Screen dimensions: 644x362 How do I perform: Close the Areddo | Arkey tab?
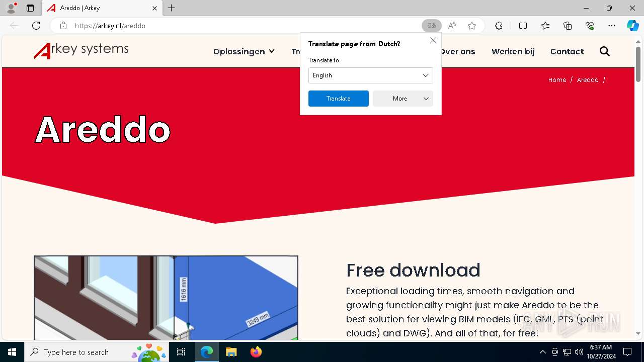point(154,8)
